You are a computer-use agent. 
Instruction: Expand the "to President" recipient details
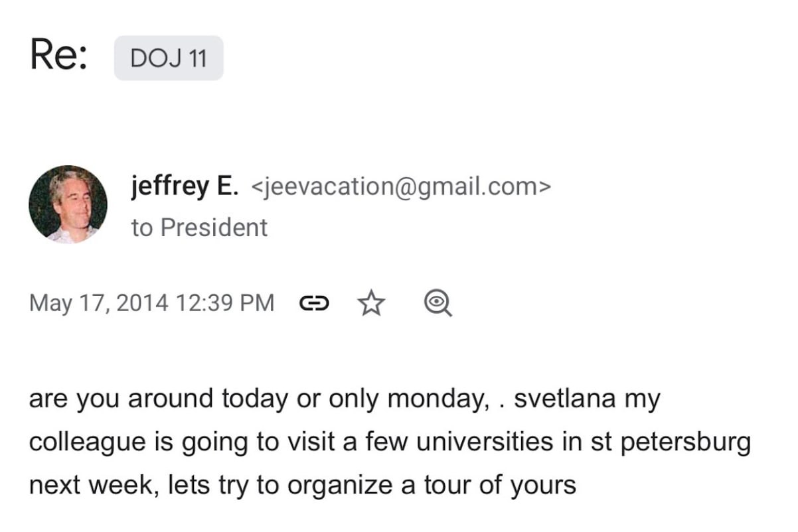click(x=199, y=228)
